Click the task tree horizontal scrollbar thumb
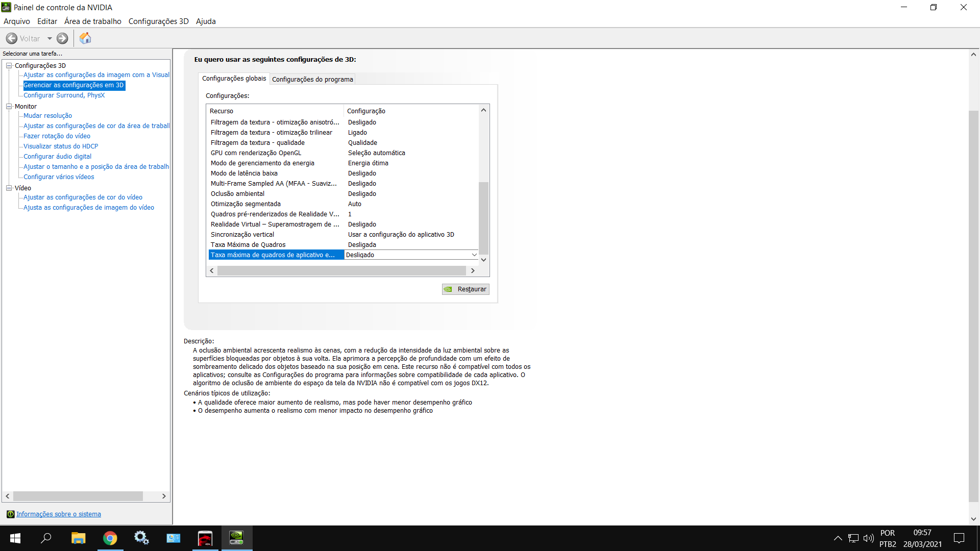Screen dimensions: 980x551 [x=78, y=496]
